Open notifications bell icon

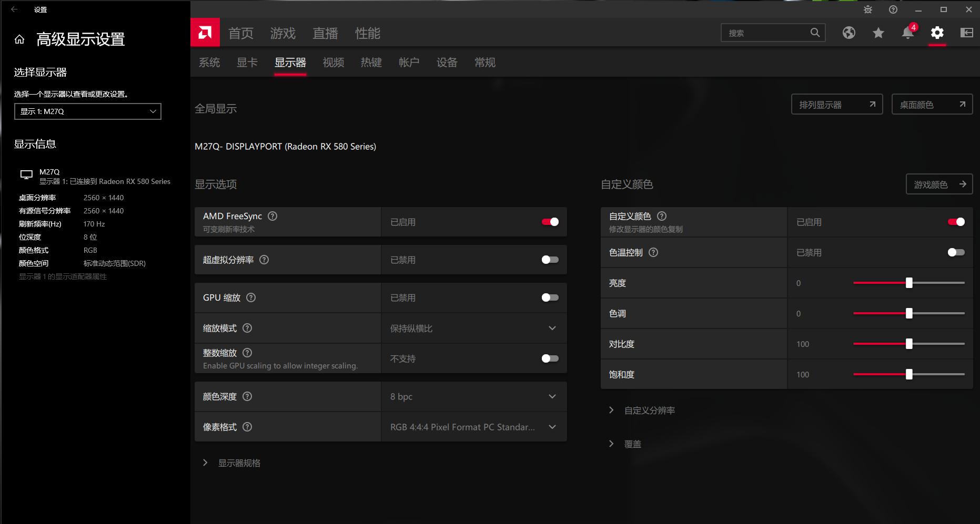[x=908, y=33]
